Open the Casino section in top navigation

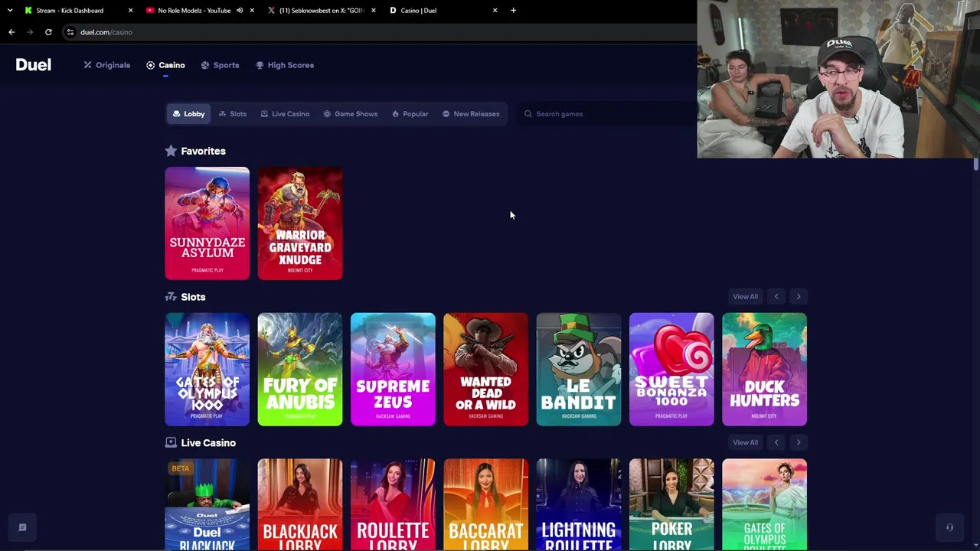tap(165, 65)
